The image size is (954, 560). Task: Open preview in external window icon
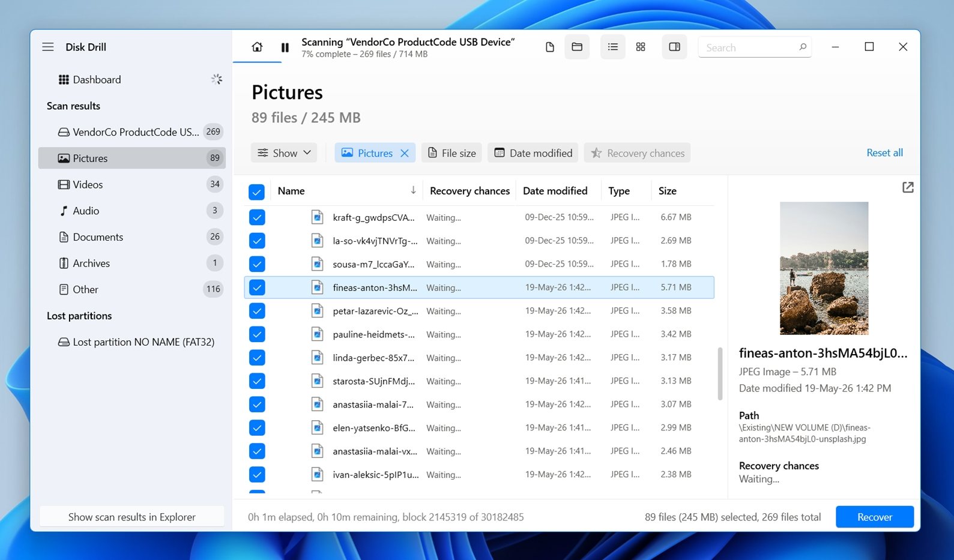pos(908,187)
